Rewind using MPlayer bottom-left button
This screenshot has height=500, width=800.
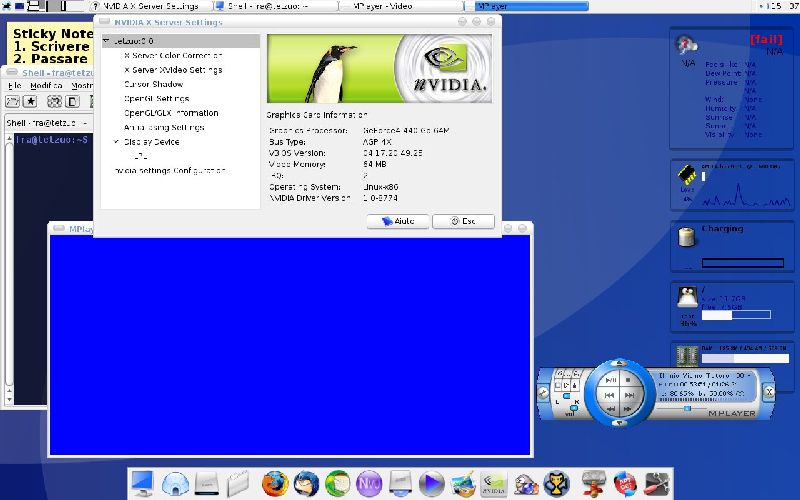click(x=611, y=409)
